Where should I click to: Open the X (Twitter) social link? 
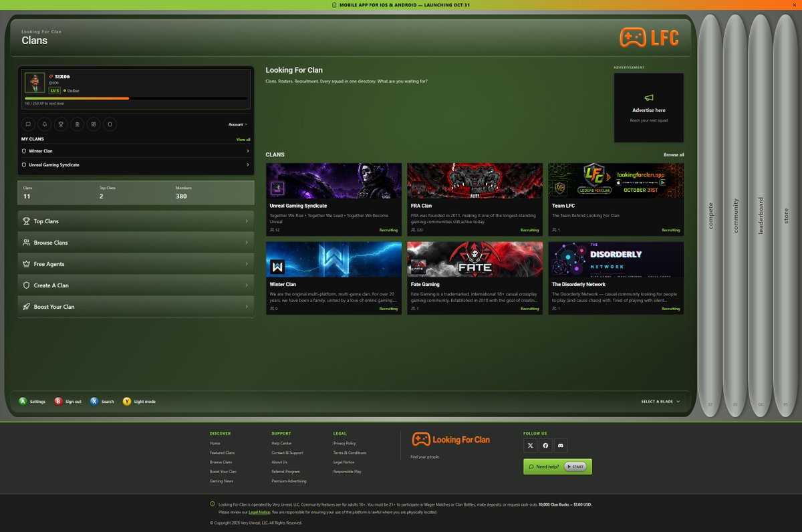[x=530, y=445]
